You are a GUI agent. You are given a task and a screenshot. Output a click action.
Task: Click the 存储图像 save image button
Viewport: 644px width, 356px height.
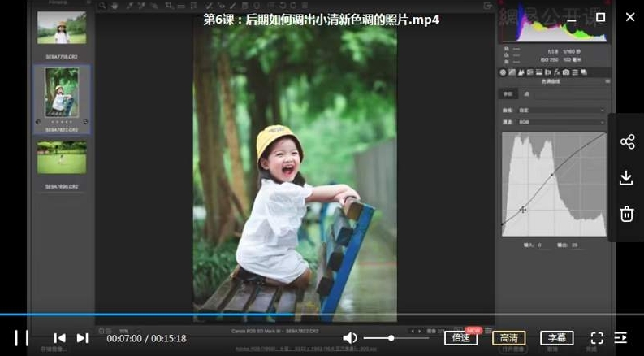tap(54, 349)
